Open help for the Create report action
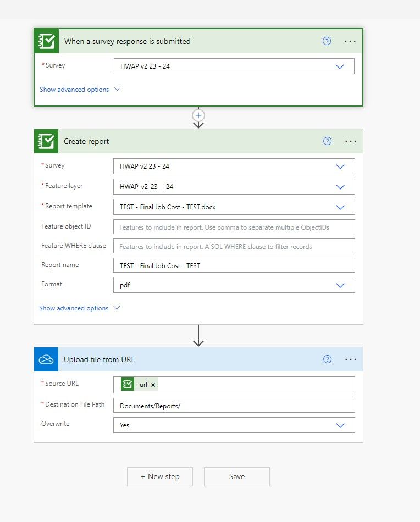Viewport: 420px width, 522px height. coord(328,141)
